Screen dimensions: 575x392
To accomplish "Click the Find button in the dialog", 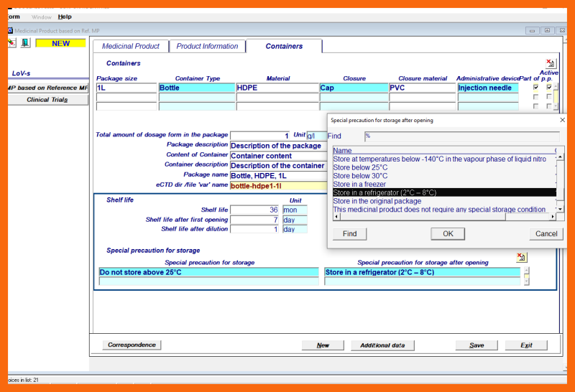I will [x=349, y=234].
